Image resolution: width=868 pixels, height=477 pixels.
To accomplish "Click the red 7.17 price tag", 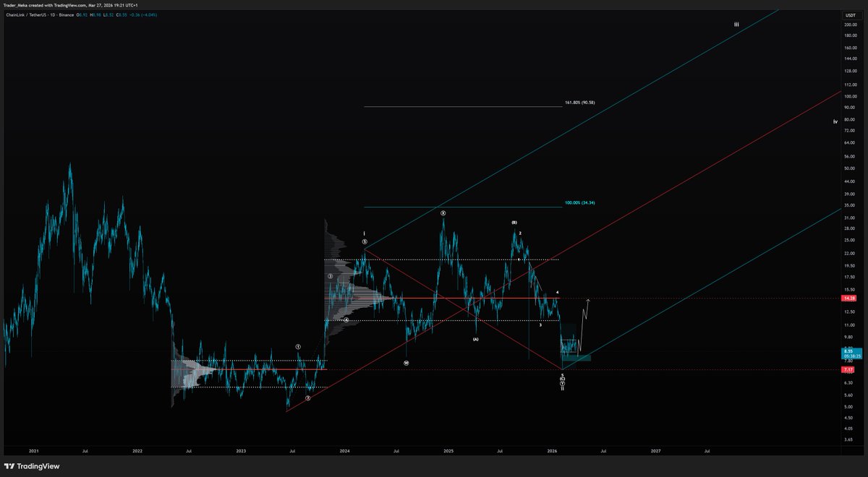I will (849, 369).
